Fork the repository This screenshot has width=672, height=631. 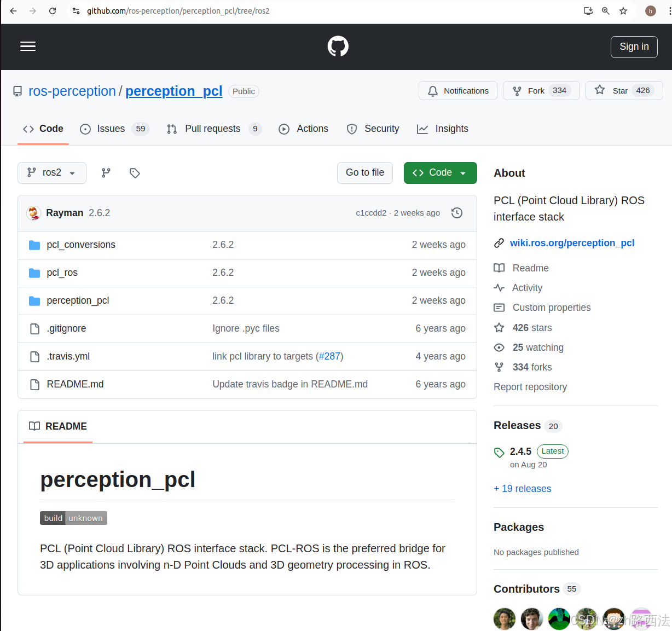pyautogui.click(x=541, y=91)
